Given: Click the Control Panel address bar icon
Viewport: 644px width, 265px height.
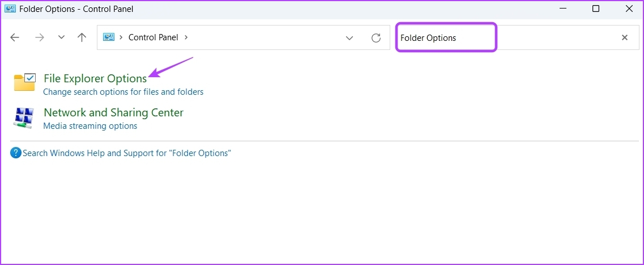Looking at the screenshot, I should click(x=108, y=37).
